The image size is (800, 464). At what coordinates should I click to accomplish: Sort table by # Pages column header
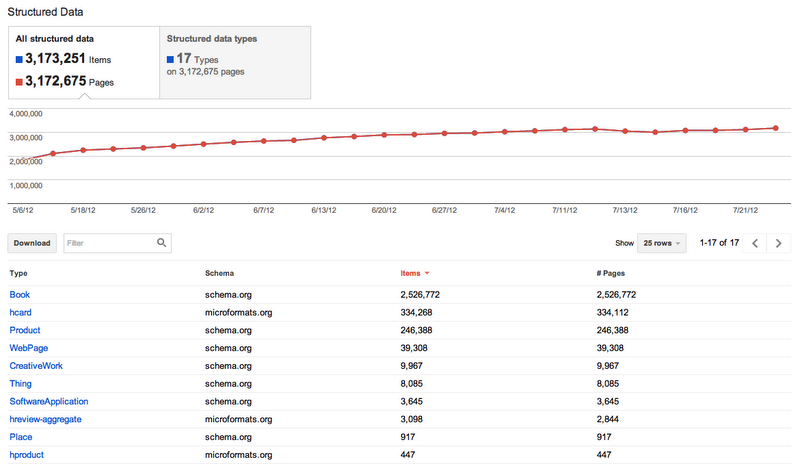[x=611, y=273]
